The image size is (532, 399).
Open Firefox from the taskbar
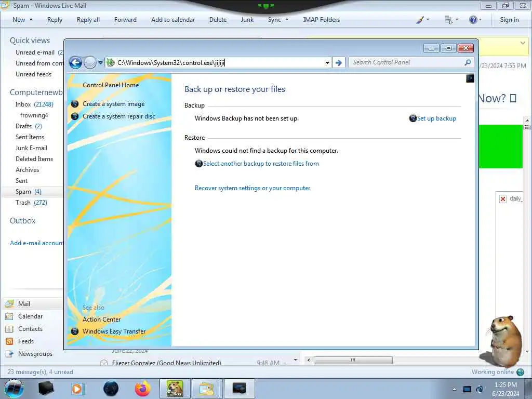pos(143,389)
